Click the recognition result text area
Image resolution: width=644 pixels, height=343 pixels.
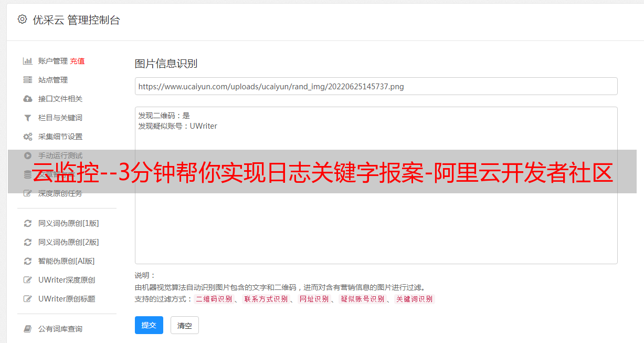point(376,185)
